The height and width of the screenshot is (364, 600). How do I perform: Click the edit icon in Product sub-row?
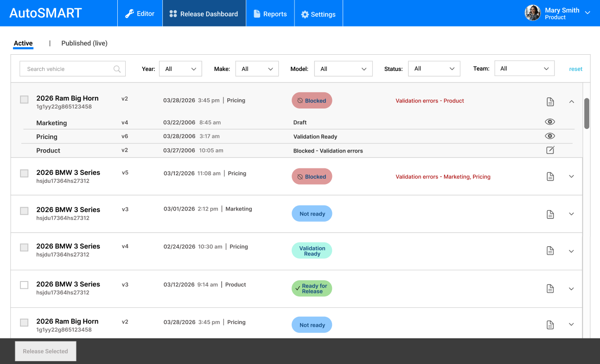coord(550,150)
